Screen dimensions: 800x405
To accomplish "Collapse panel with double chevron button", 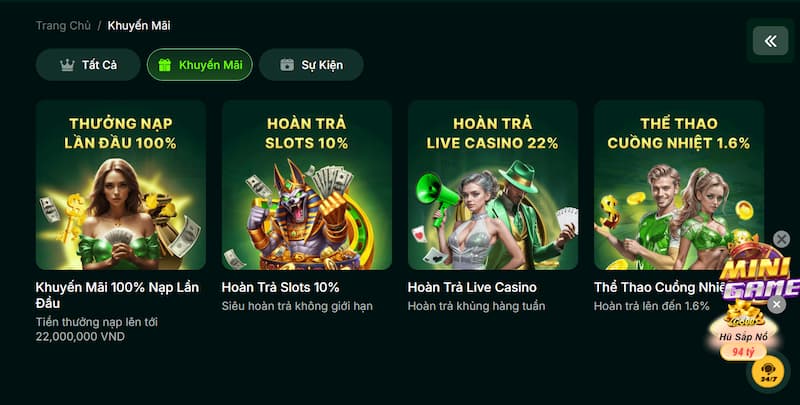I will [x=770, y=41].
